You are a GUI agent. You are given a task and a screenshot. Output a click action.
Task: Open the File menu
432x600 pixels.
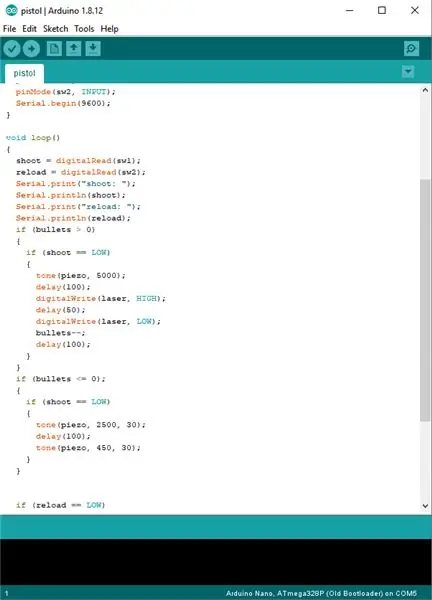(10, 29)
